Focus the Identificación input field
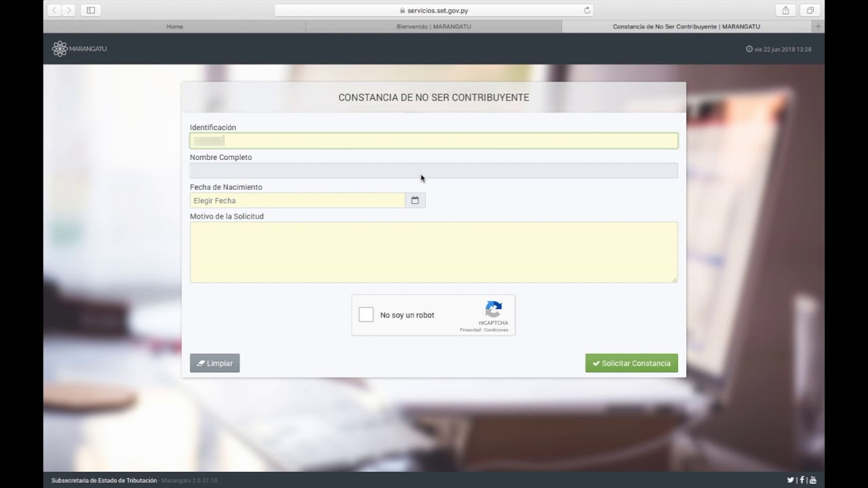The image size is (868, 488). [x=434, y=141]
